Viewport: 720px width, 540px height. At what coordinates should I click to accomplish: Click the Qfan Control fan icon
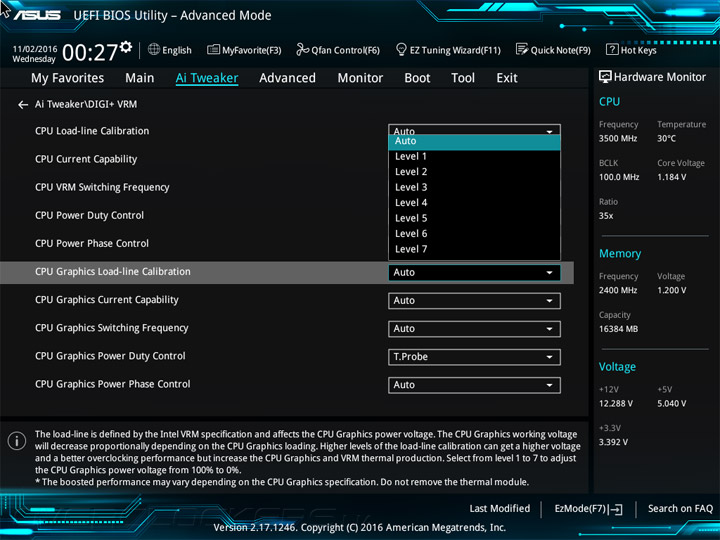302,49
